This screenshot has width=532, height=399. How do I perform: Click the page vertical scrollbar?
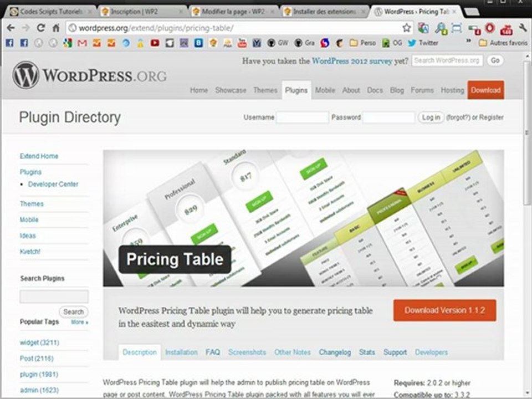[x=526, y=132]
